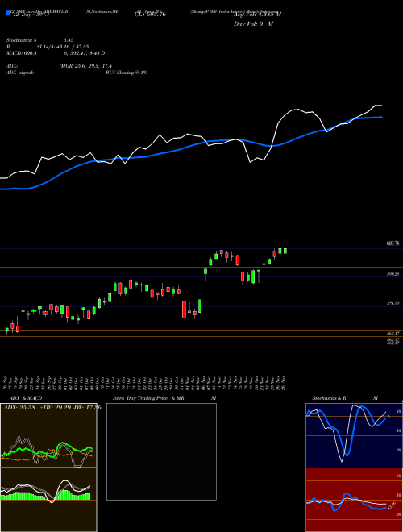Viewport: 403px width, 532px height.
Task: Click the empty Intra Day Trading chart box
Action: [x=161, y=451]
